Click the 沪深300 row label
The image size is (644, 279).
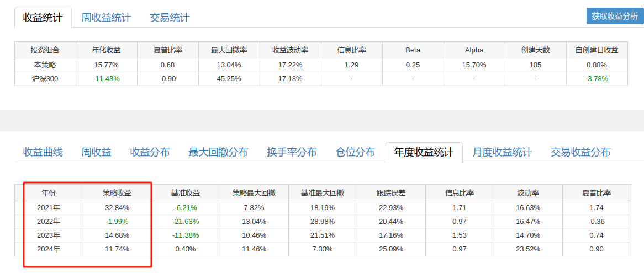[45, 79]
